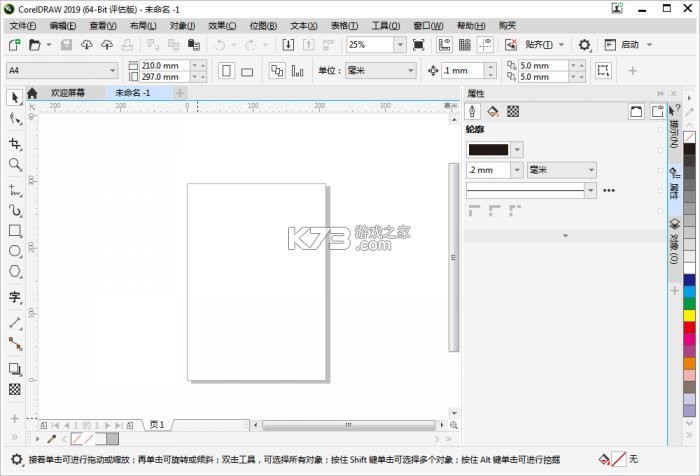Click the black outline color swatch
Screen dimensions: 700x476
[x=488, y=150]
